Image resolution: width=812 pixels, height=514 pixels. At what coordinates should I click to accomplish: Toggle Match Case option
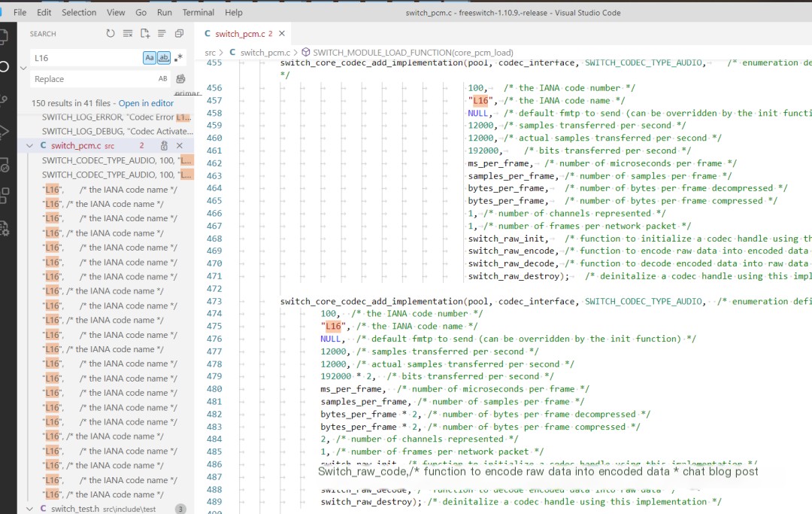(149, 57)
